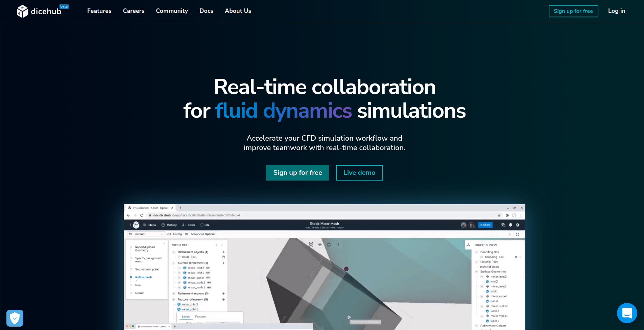644x330 pixels.
Task: Click the Idle status indicator
Action: 205,225
